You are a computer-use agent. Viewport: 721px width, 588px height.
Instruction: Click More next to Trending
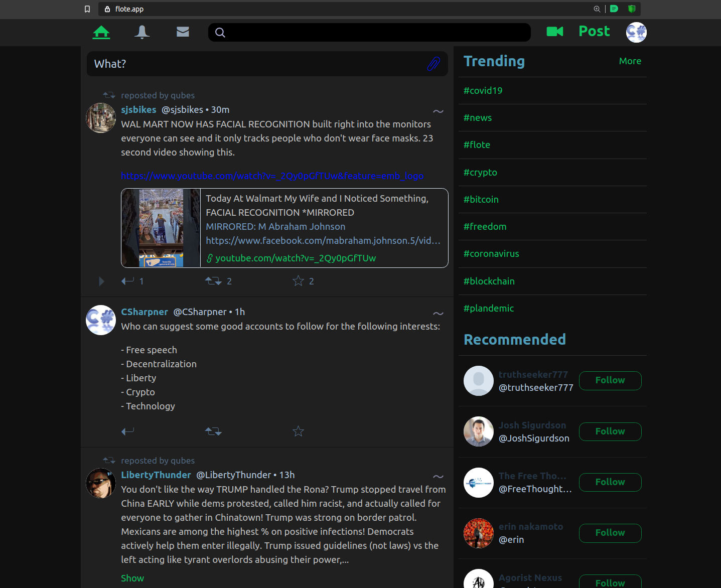630,61
